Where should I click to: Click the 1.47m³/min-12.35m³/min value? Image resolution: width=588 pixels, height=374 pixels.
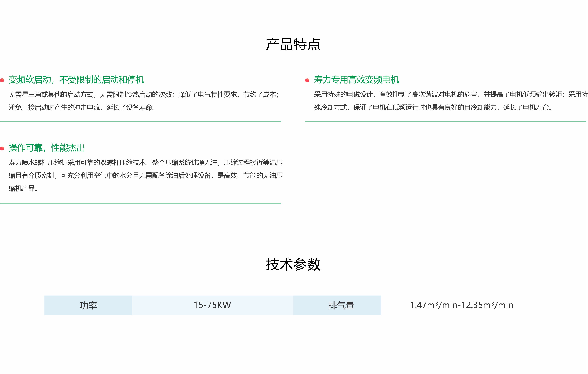(461, 305)
